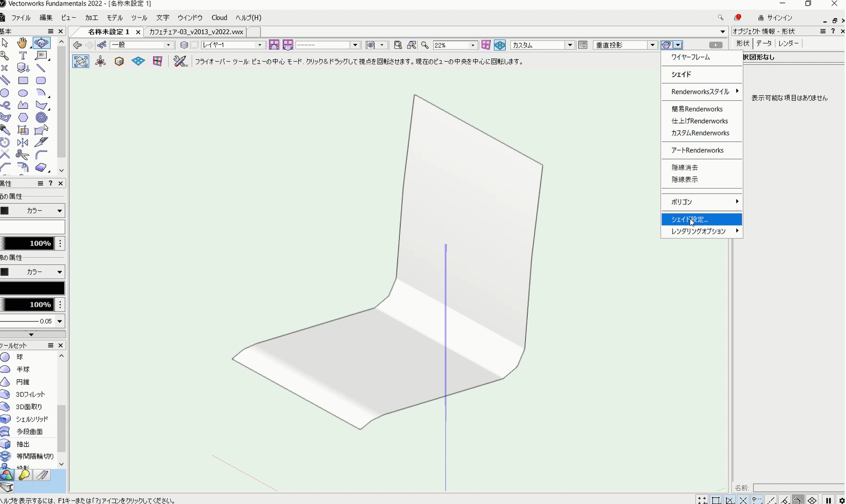Image resolution: width=846 pixels, height=504 pixels.
Task: Open the class dropdown showing 一般
Action: click(141, 45)
